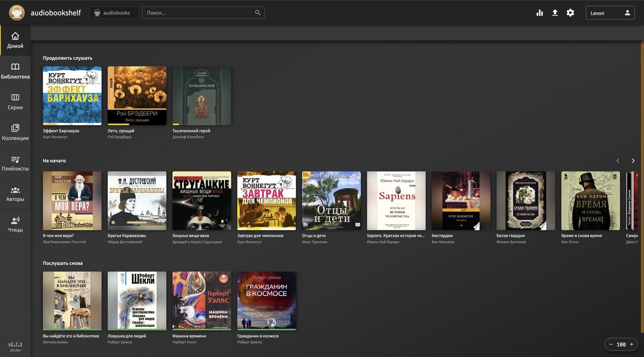Click author link Рэй Брэдбери
This screenshot has height=357, width=644.
click(120, 137)
